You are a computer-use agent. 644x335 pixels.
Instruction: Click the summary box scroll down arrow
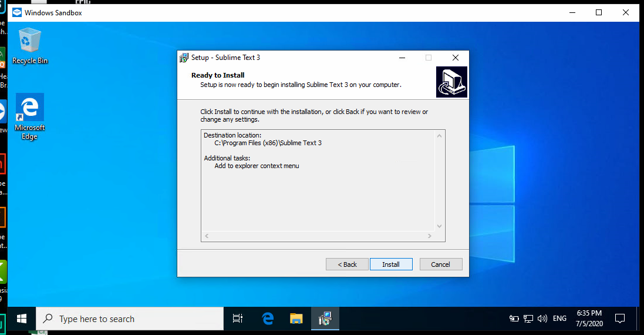click(x=440, y=226)
